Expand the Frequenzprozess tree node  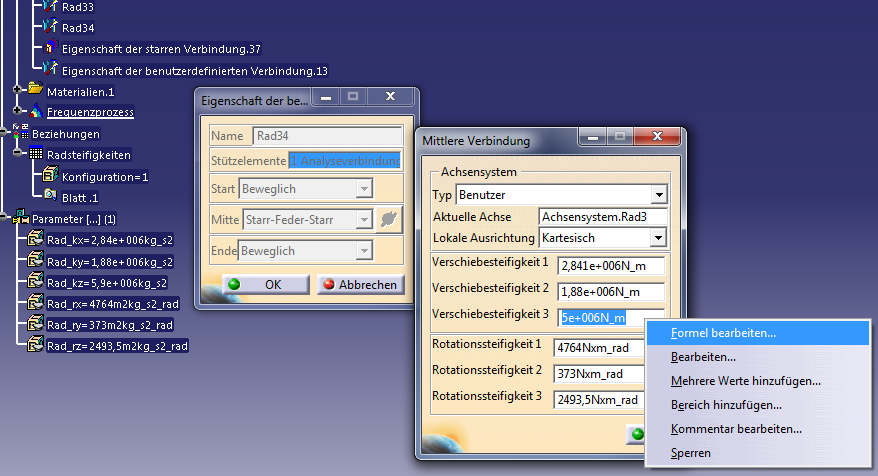(x=17, y=110)
